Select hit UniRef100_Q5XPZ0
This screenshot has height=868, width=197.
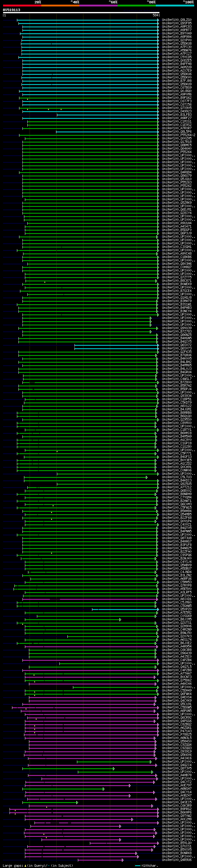[176, 609]
